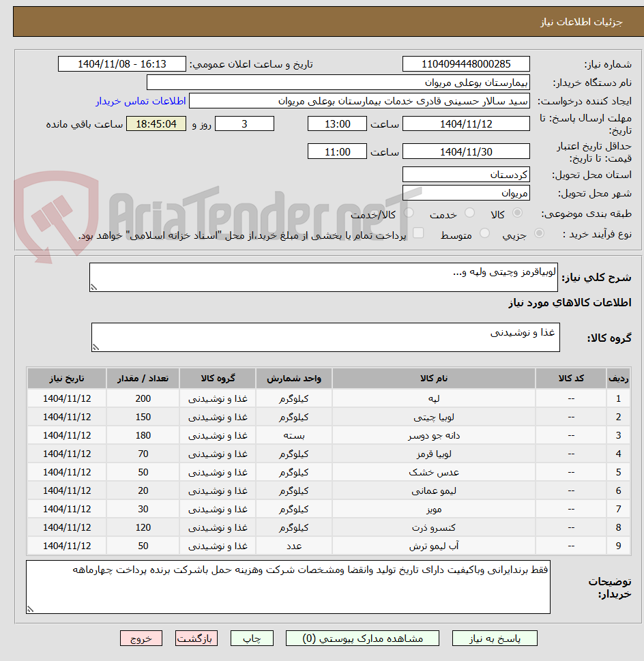
Task: Click resize handle of توضیحات خریدار box
Action: tap(30, 609)
